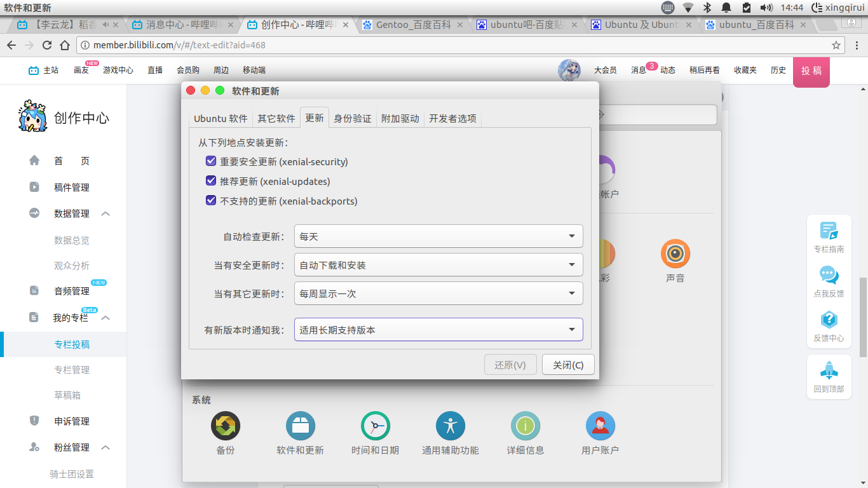Open the network Wi-Fi indicator in top panel

click(688, 8)
